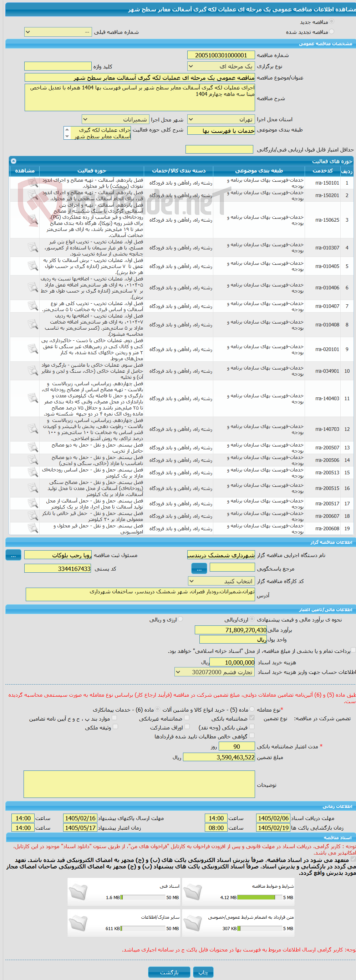
Task: View details of activity row rra-200607
Action: click(x=33, y=516)
